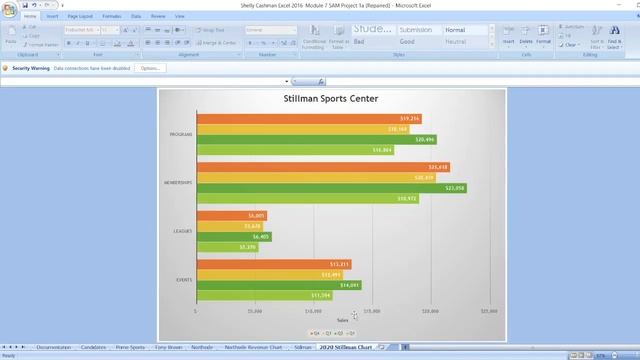The width and height of the screenshot is (640, 360).
Task: Switch to the View tab
Action: click(180, 16)
